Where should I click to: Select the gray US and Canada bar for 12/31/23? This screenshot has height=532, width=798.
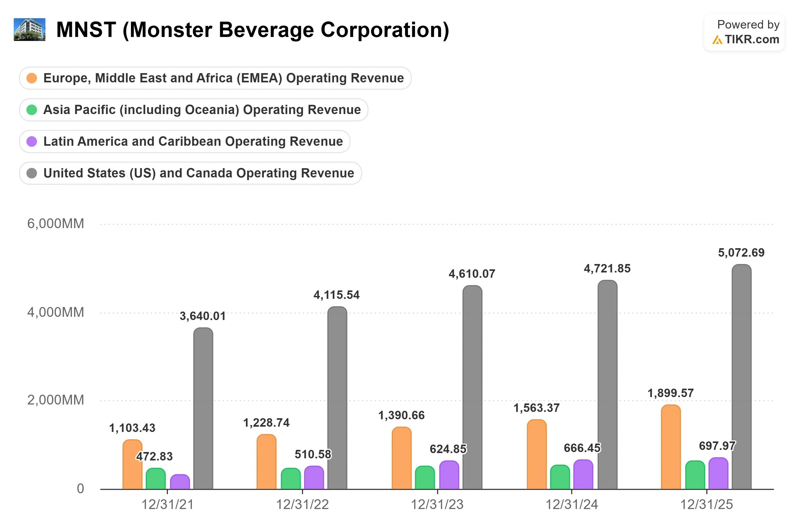(x=473, y=387)
